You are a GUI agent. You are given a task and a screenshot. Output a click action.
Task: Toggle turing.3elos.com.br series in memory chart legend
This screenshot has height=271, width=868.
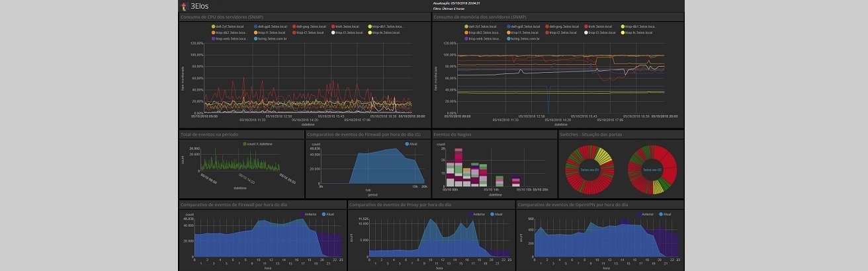[509, 38]
